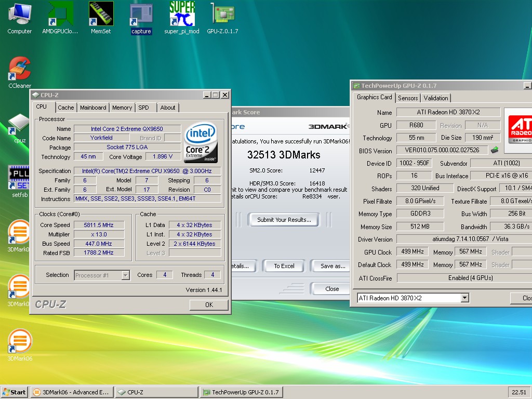Click the 2 x 6144 KBytes Level 2 cache value
The height and width of the screenshot is (399, 532).
(x=194, y=244)
